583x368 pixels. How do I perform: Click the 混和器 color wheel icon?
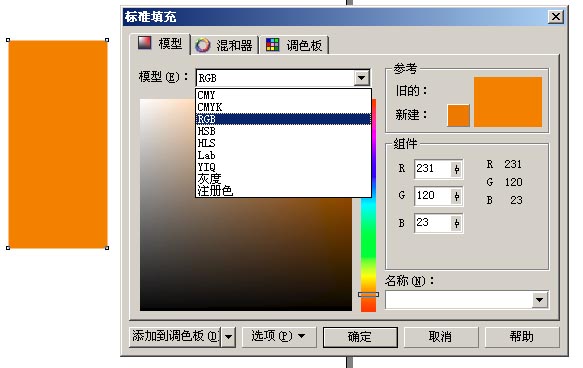pyautogui.click(x=203, y=45)
